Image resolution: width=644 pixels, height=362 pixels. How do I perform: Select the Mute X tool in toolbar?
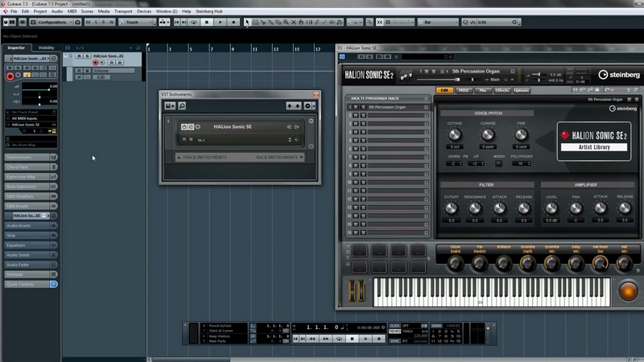(294, 23)
